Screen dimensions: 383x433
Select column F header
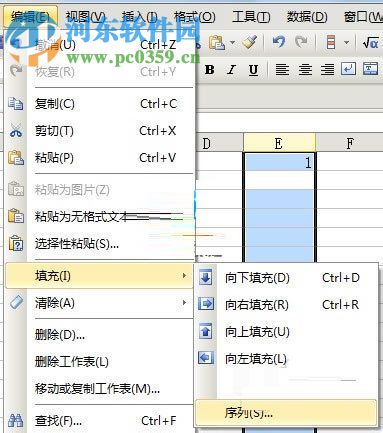point(350,143)
